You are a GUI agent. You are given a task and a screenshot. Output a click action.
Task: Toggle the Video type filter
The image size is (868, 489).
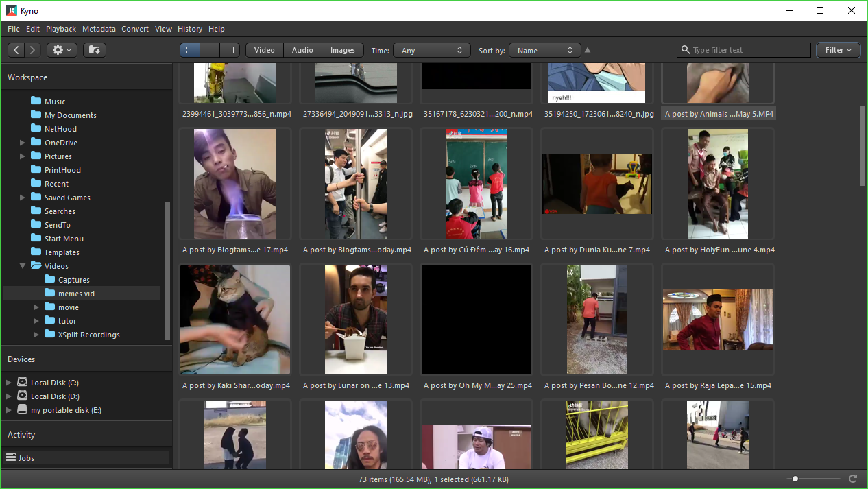265,50
